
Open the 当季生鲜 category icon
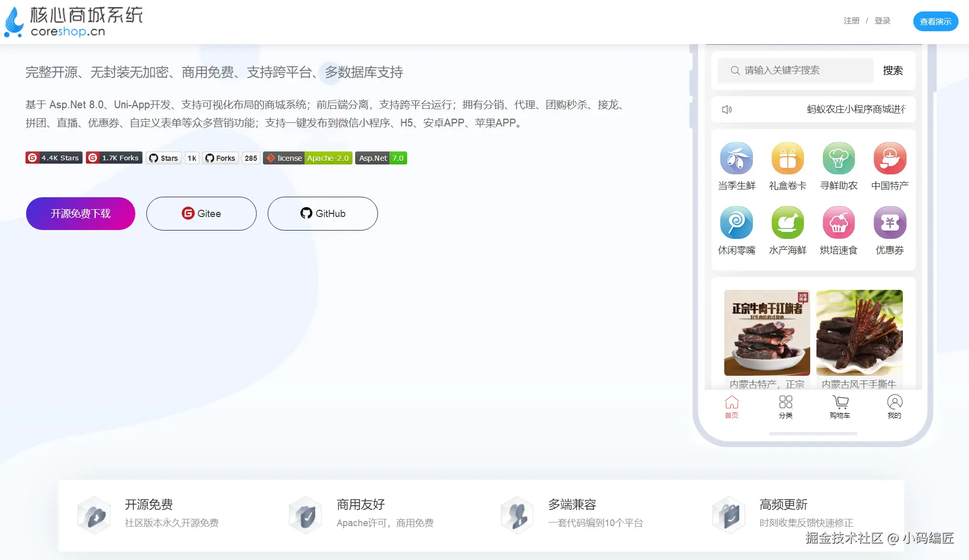(736, 158)
